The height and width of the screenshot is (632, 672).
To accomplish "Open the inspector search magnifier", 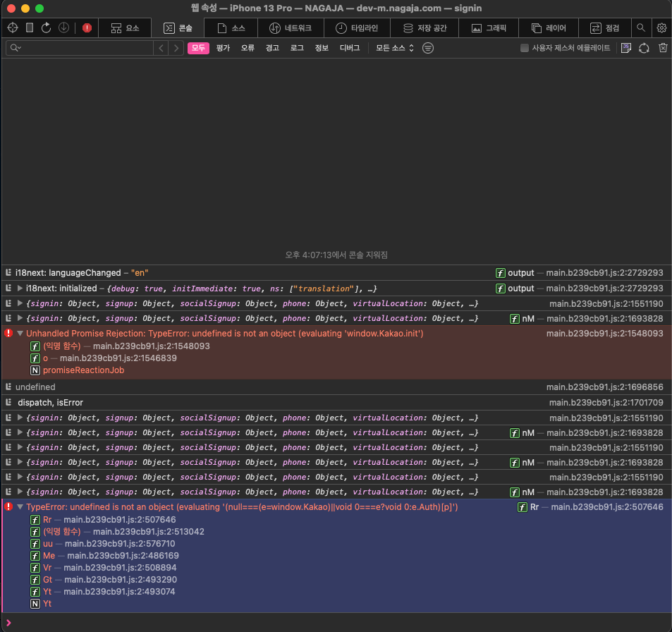I will point(641,28).
